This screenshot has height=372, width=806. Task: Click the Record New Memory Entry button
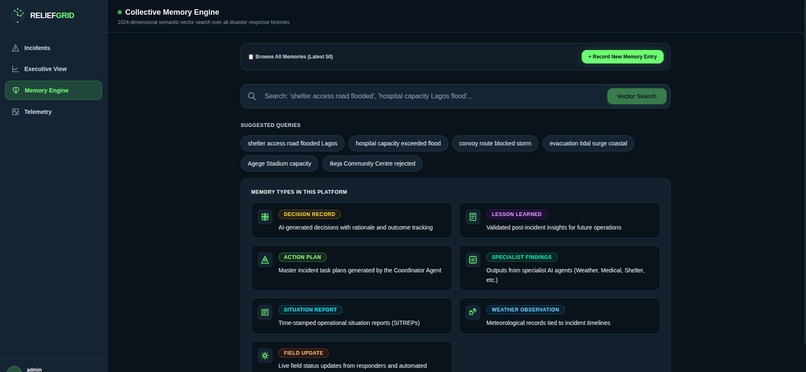click(622, 57)
